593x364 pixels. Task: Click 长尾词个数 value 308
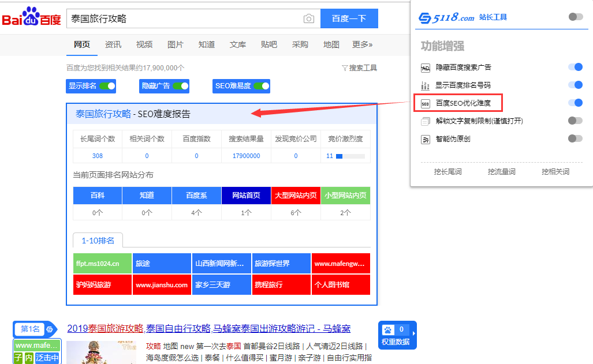pos(98,156)
